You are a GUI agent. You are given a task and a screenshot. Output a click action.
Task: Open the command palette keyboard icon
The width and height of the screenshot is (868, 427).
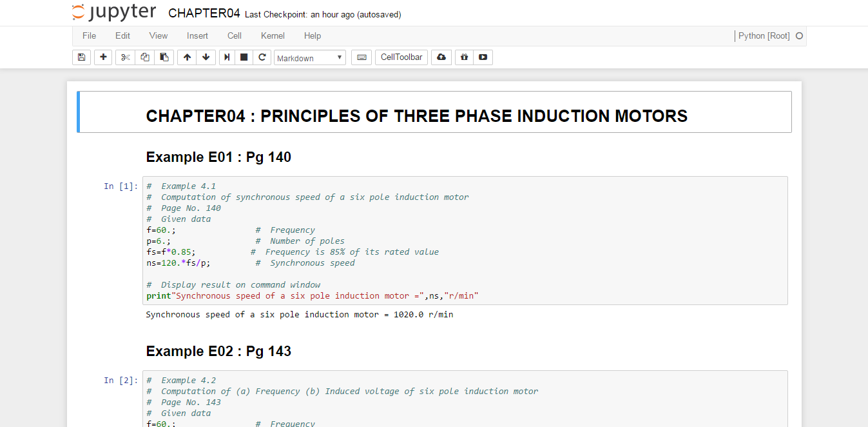click(x=362, y=57)
